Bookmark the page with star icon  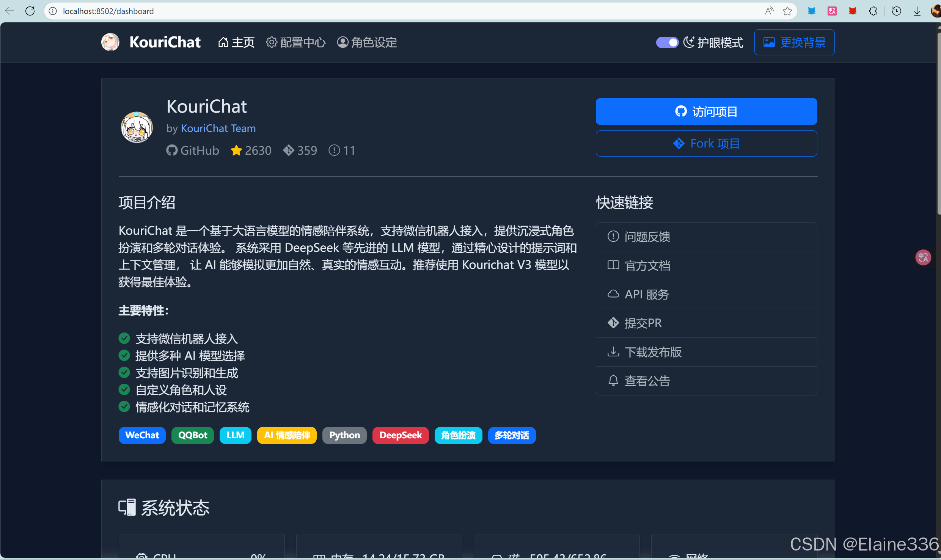pos(788,11)
